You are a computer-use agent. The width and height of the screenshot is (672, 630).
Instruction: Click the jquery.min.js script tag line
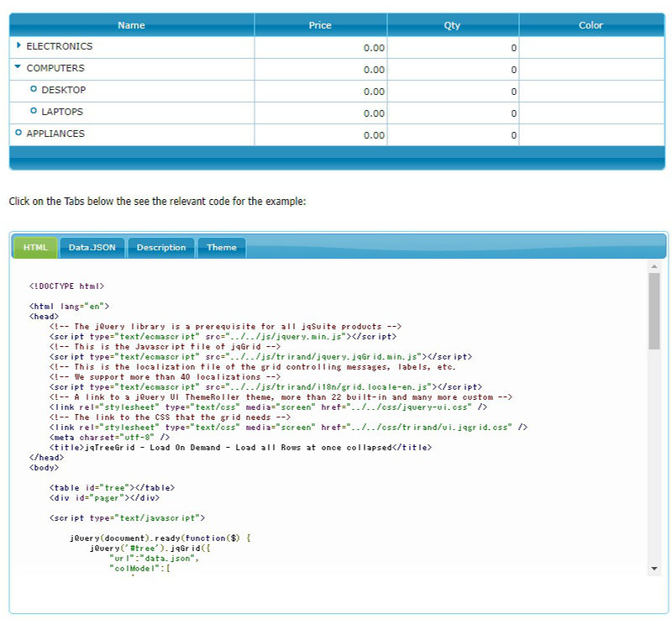click(x=223, y=337)
